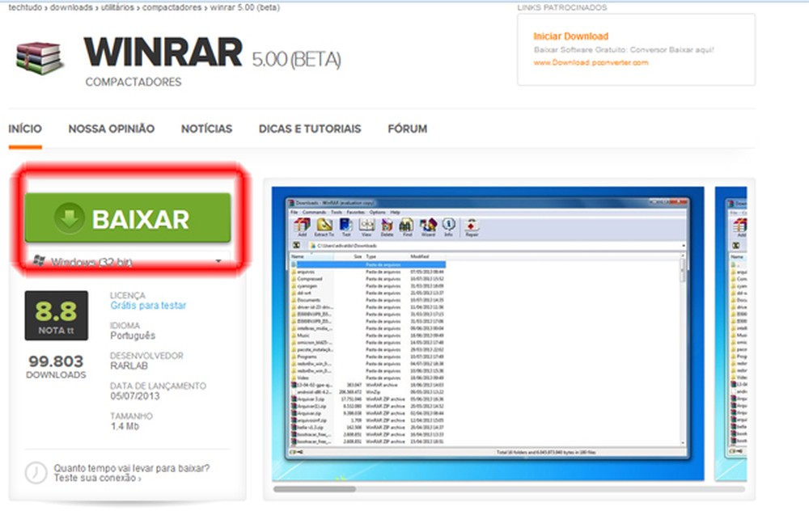
Task: Click the WinRAR books logo
Action: (39, 57)
